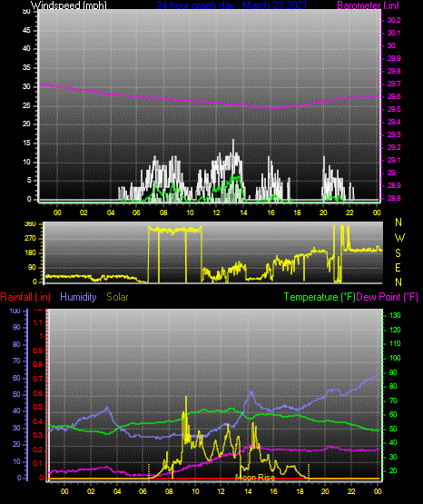This screenshot has height=504, width=423.
Task: Click the 'Barometer (.in)' axis title
Action: (368, 5)
